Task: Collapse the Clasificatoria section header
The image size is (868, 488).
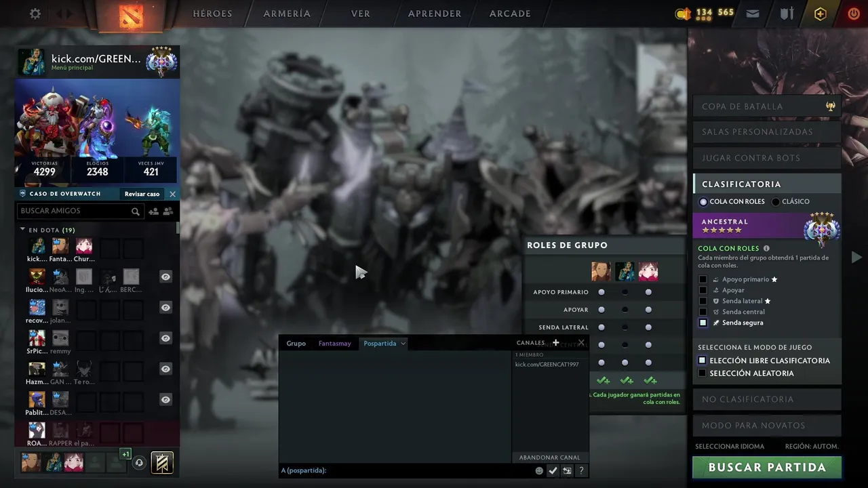Action: (x=767, y=184)
